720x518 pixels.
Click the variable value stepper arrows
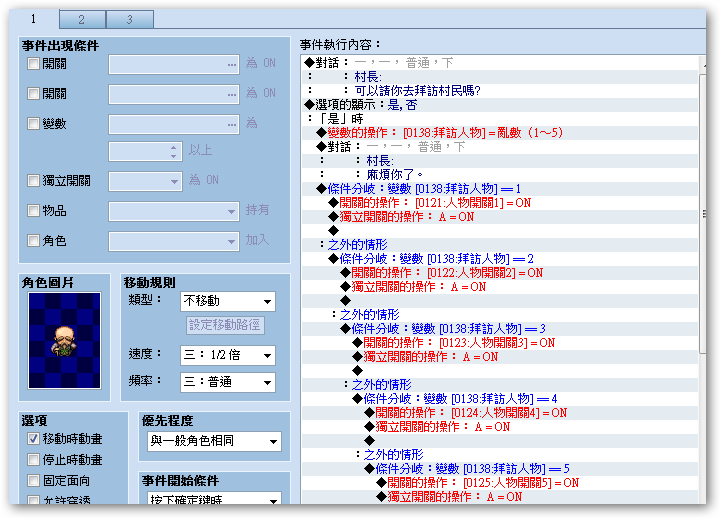point(174,152)
